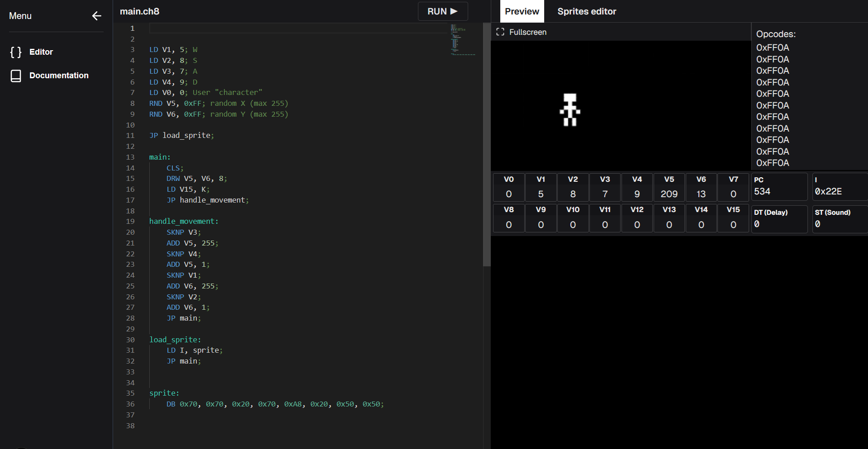The width and height of the screenshot is (868, 449).
Task: Click the V0 register cell
Action: pyautogui.click(x=508, y=187)
